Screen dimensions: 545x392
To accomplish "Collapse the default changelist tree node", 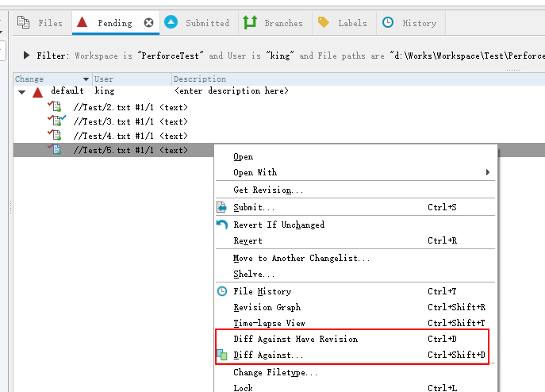I will pos(21,92).
